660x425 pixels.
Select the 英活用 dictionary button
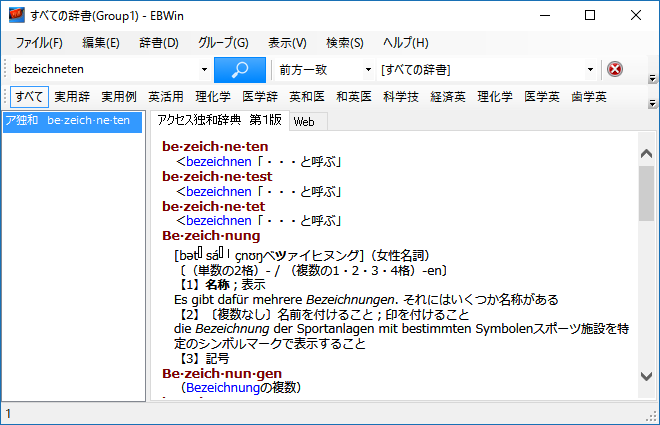coord(166,97)
